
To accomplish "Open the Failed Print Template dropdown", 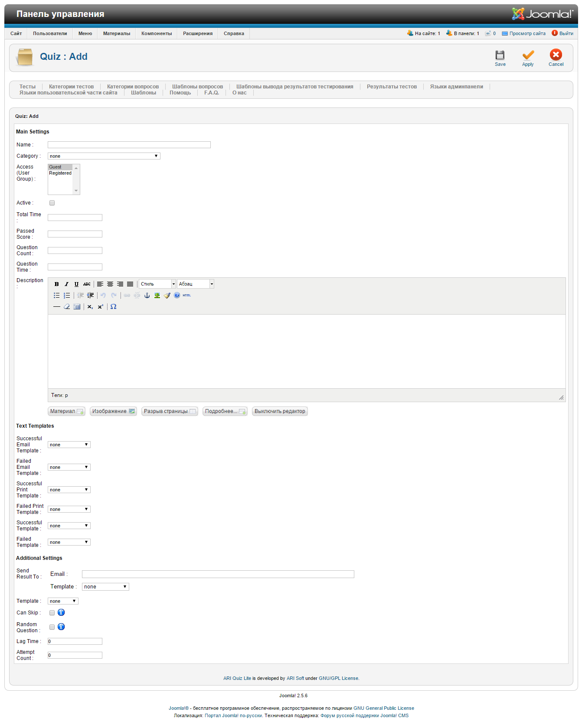I will click(x=69, y=509).
